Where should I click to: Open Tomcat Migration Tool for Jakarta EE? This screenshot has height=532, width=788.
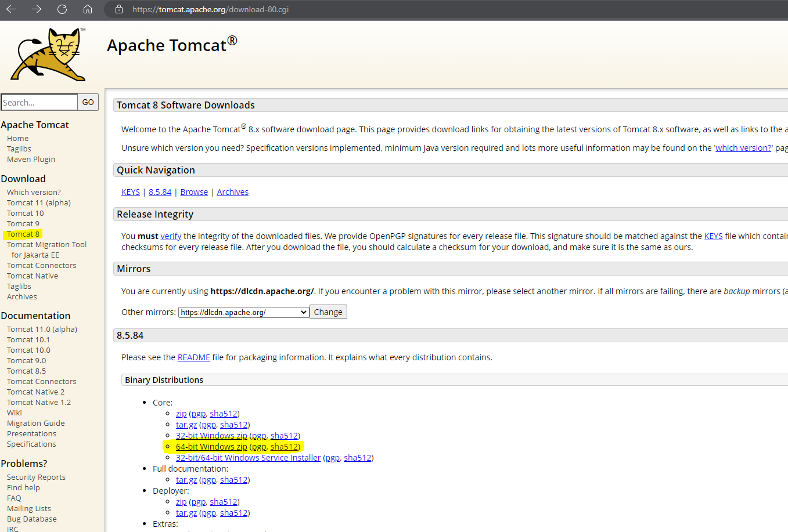pyautogui.click(x=46, y=249)
